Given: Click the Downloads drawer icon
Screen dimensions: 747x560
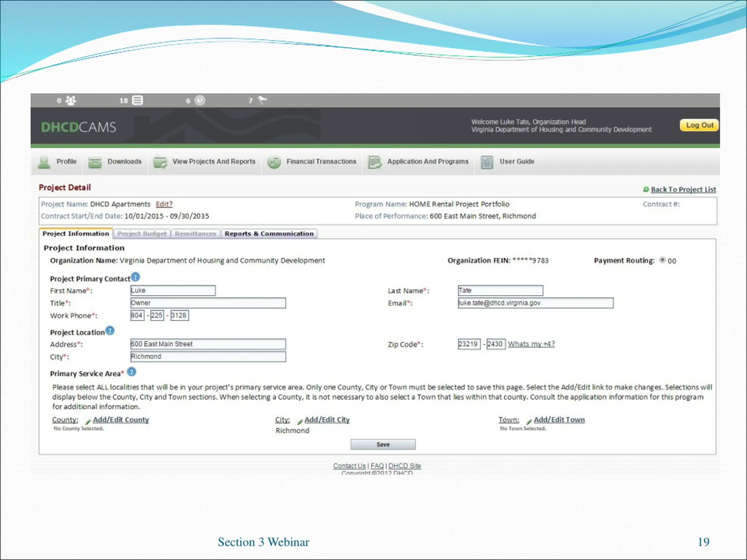Looking at the screenshot, I should (x=95, y=162).
